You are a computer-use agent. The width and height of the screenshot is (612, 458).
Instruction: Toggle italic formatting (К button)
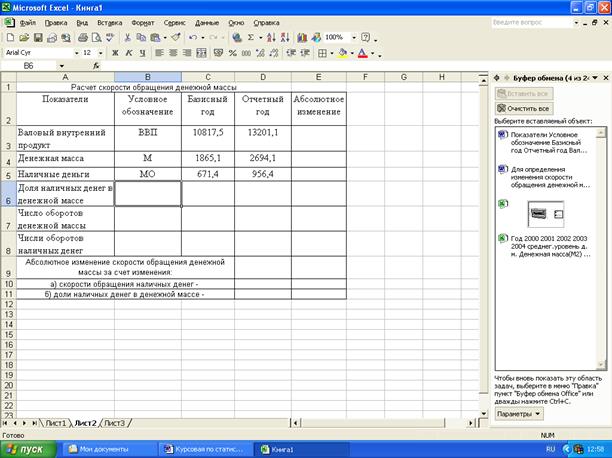click(x=129, y=52)
